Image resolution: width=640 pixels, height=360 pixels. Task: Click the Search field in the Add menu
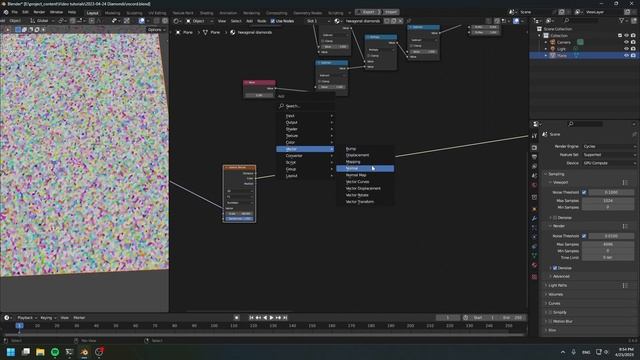[x=305, y=106]
